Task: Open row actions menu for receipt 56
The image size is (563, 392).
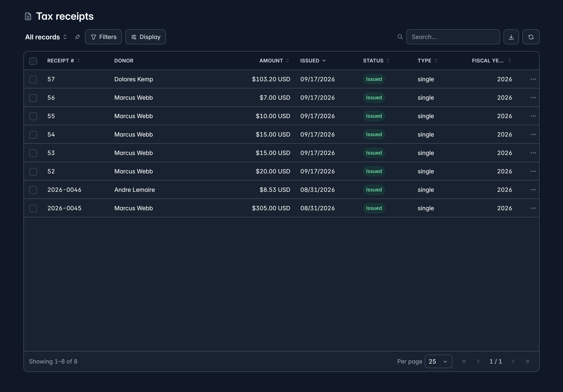Action: click(533, 98)
